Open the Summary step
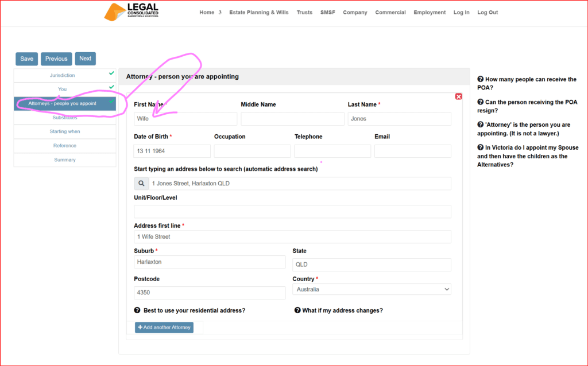Image resolution: width=588 pixels, height=366 pixels. [64, 160]
